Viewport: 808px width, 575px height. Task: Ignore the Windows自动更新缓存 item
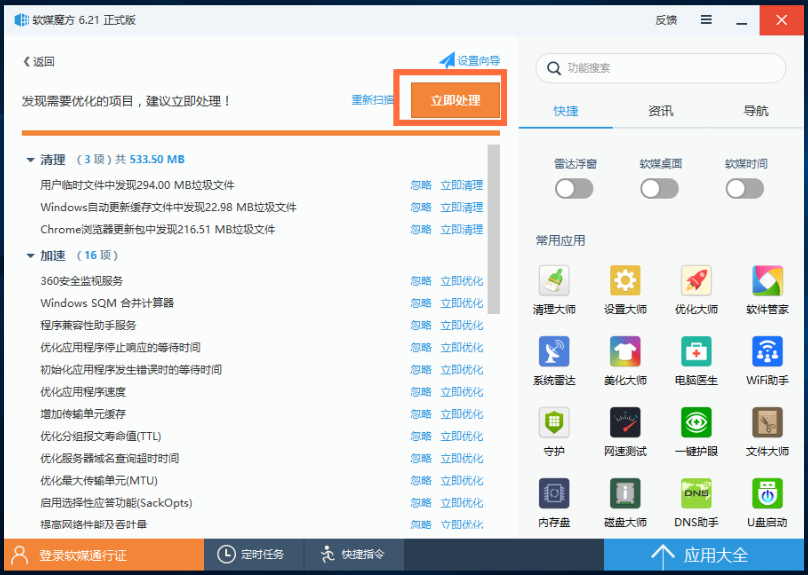coord(421,207)
